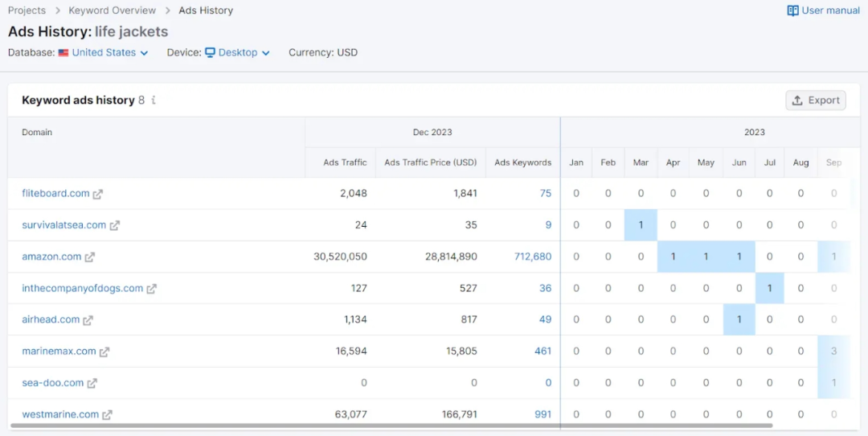868x436 pixels.
Task: Open the Desktop device dropdown
Action: coord(237,52)
